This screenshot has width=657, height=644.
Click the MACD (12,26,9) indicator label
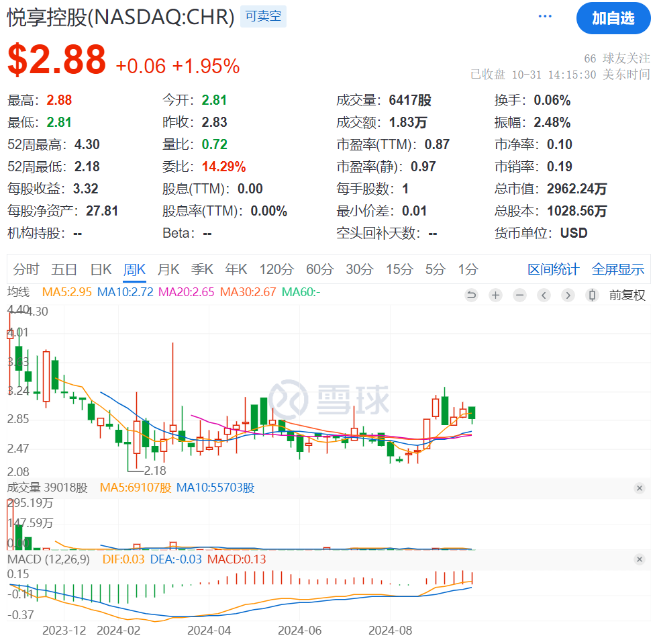click(48, 559)
